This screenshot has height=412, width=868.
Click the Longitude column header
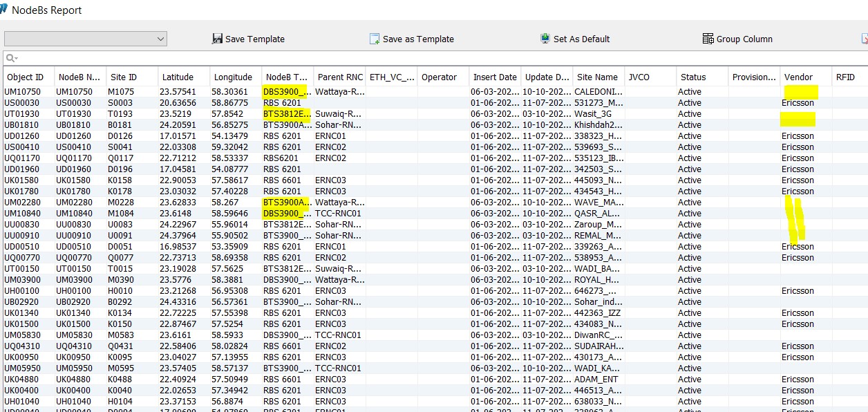(233, 77)
